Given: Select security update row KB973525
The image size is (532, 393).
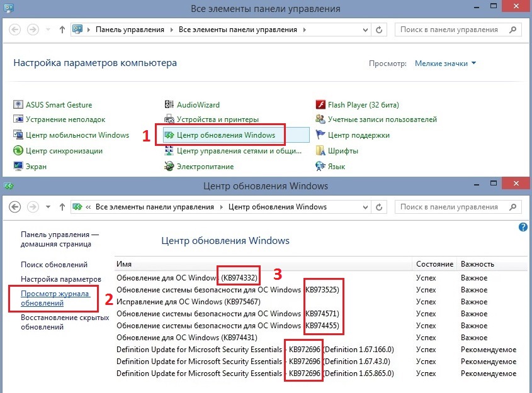Looking at the screenshot, I should pos(319,290).
